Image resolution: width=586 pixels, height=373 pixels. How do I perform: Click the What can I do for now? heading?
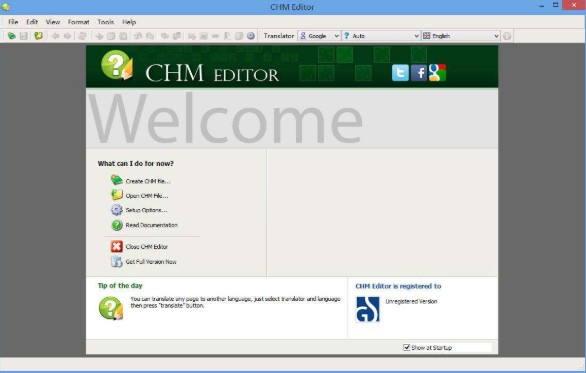(x=136, y=163)
